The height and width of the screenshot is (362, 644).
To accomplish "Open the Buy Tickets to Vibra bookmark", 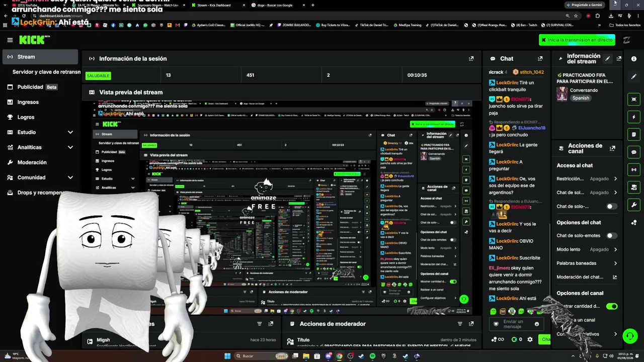I will [333, 25].
